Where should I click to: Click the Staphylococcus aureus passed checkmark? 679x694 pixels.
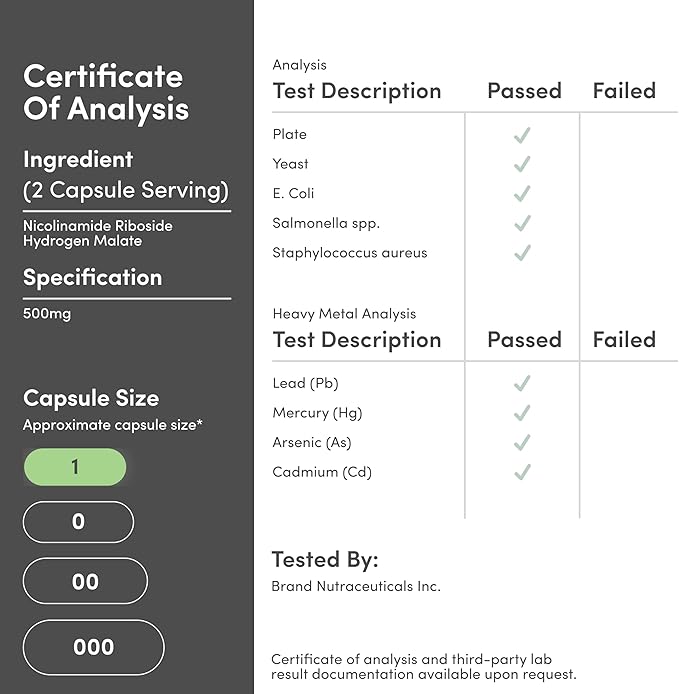click(522, 253)
